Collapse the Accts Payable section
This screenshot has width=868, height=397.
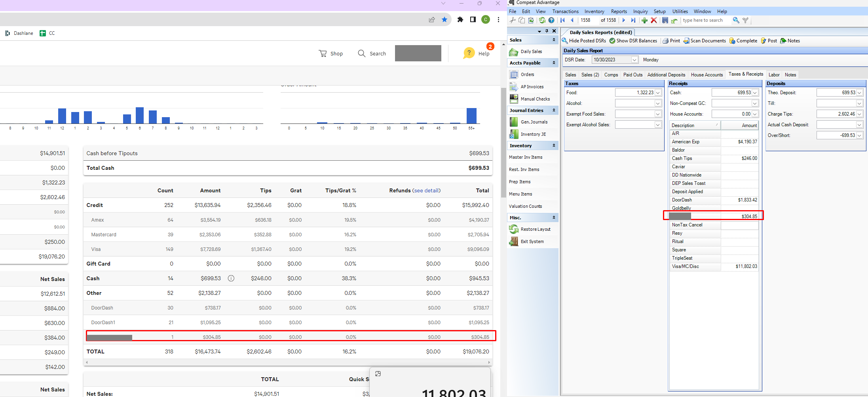(554, 63)
